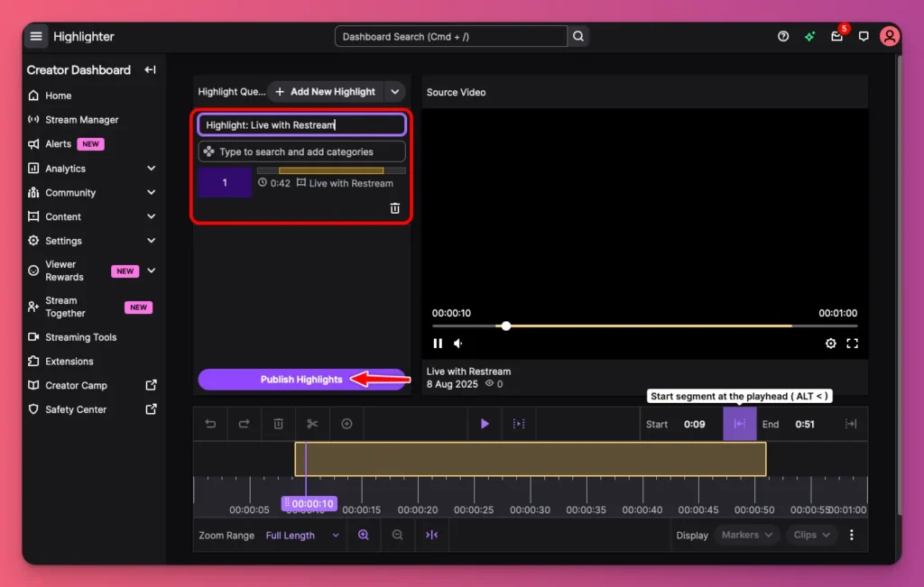924x587 pixels.
Task: Click the search and add categories field
Action: (x=301, y=151)
